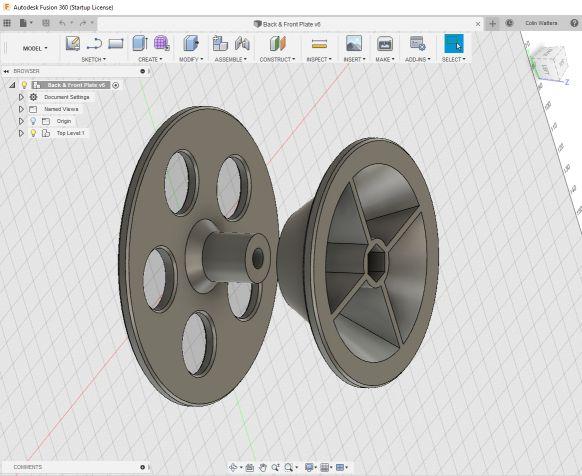
Task: Click the Zoom icon
Action: click(x=275, y=467)
